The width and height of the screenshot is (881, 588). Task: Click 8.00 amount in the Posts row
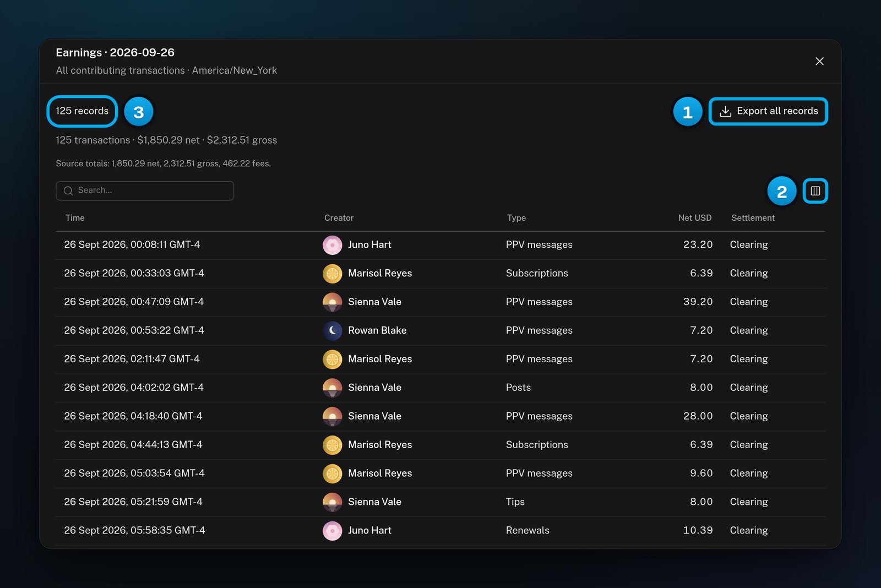click(701, 388)
